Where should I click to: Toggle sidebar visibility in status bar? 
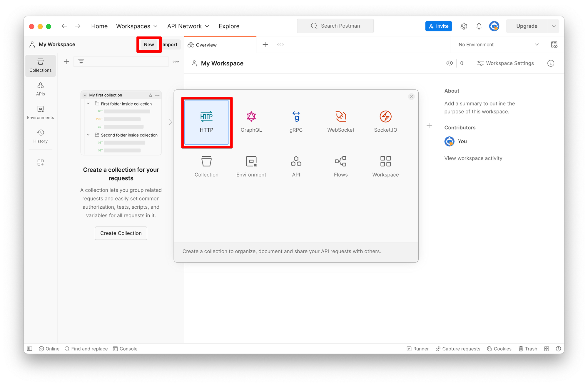coord(30,349)
